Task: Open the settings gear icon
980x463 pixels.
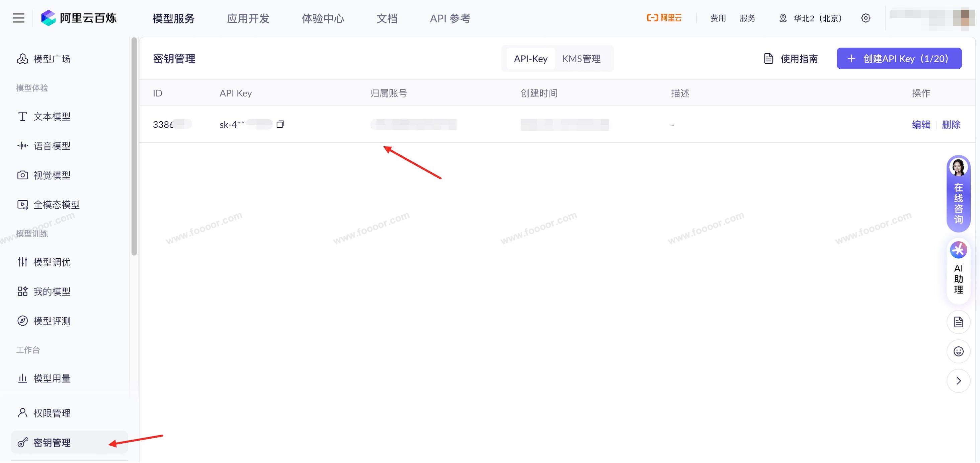Action: click(x=866, y=18)
